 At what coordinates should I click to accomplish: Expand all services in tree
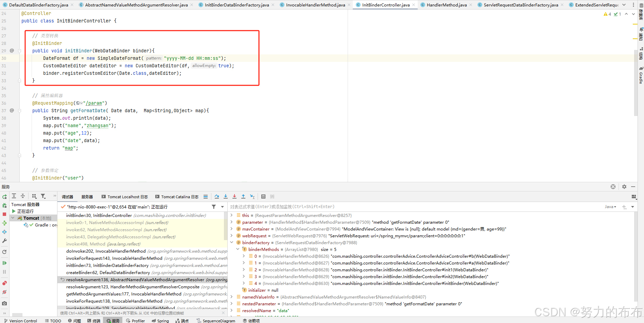pos(14,196)
